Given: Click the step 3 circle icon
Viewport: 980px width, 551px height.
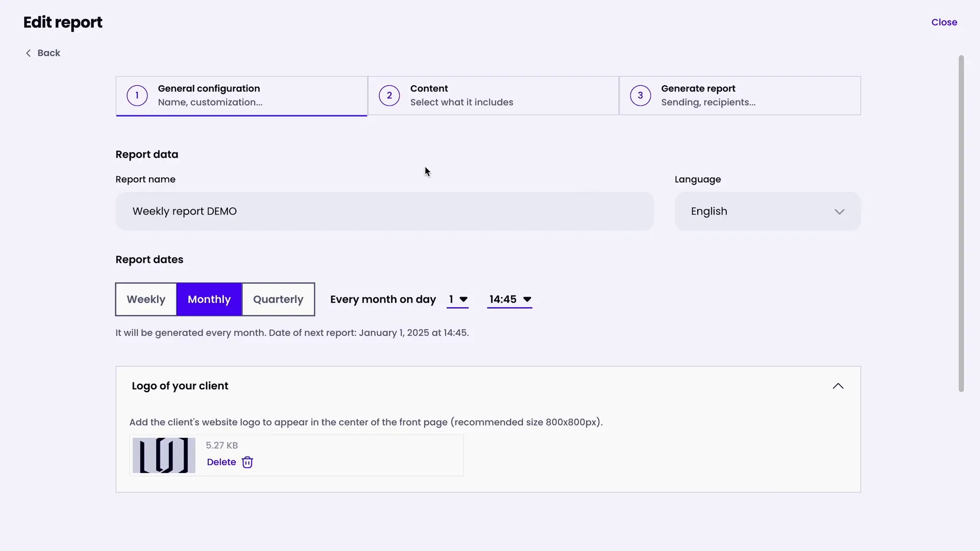Looking at the screenshot, I should 640,95.
